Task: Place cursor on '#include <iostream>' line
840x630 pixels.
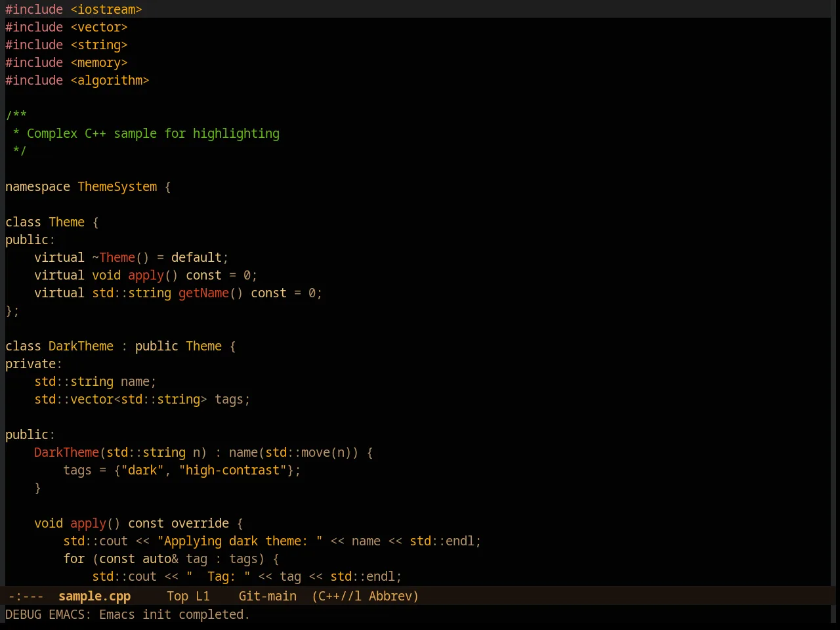Action: [73, 9]
